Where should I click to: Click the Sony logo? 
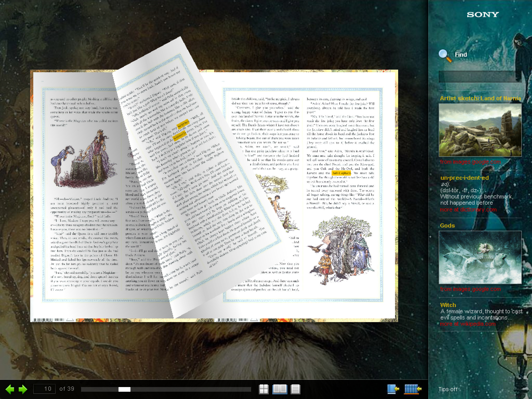[483, 15]
